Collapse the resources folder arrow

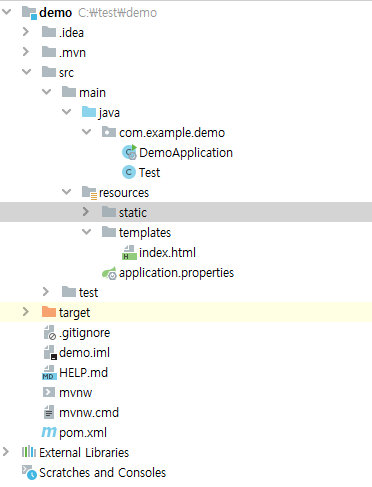pyautogui.click(x=66, y=192)
